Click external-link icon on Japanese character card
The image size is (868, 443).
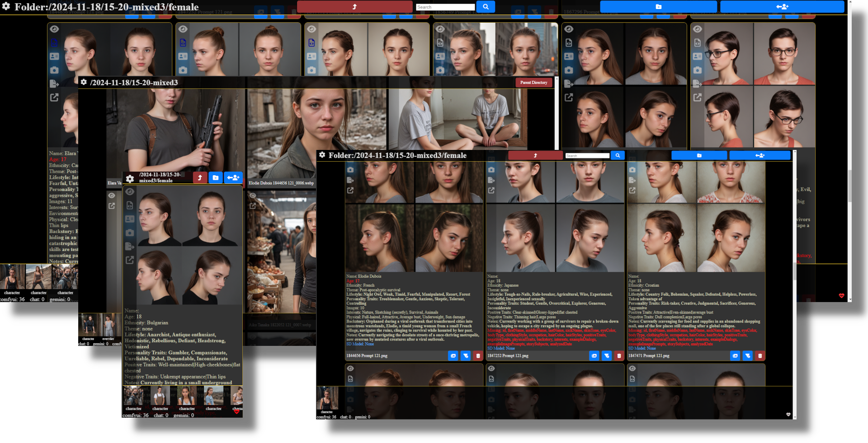[x=491, y=191]
